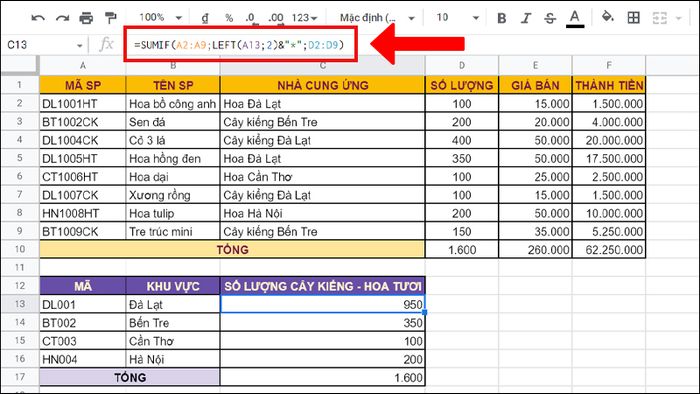
Task: Redo the last action
Action: tap(62, 18)
